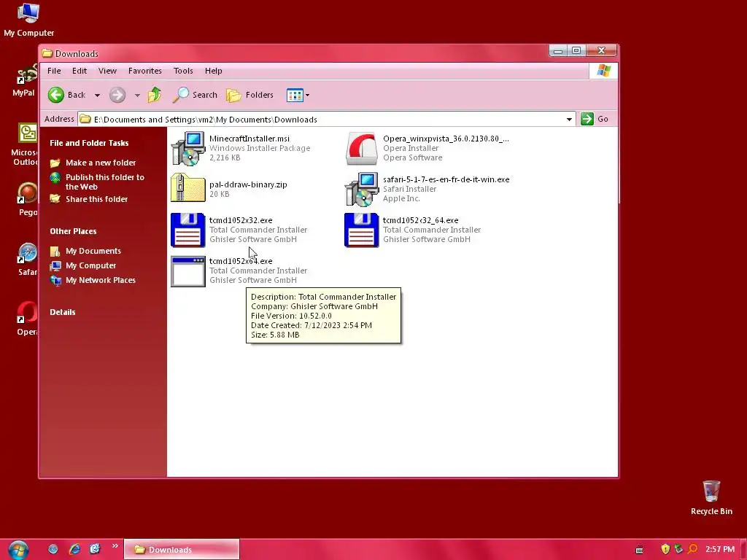
Task: Expand the Back history dropdown arrow
Action: coord(97,96)
